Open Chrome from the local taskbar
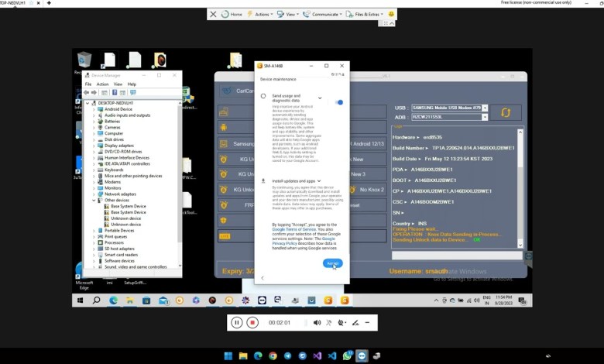 coord(273,356)
